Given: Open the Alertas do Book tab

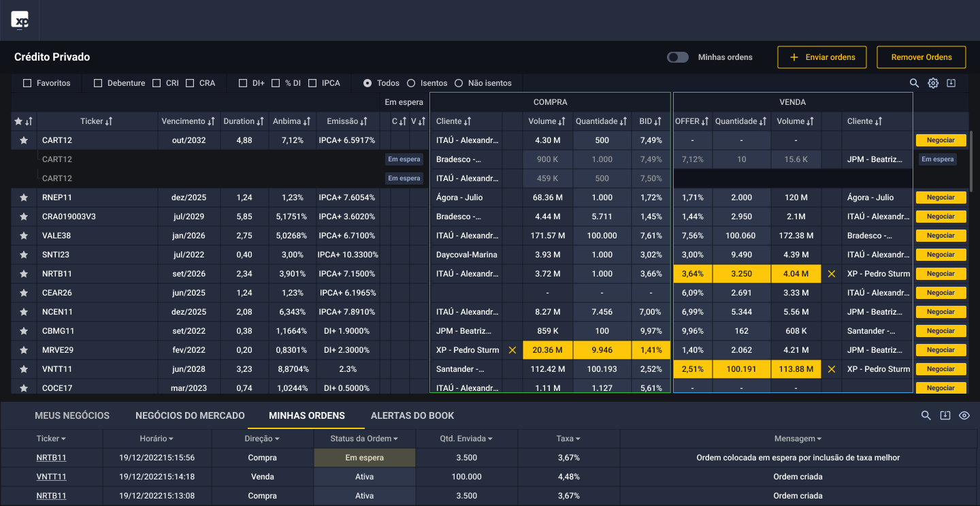Looking at the screenshot, I should click(412, 415).
